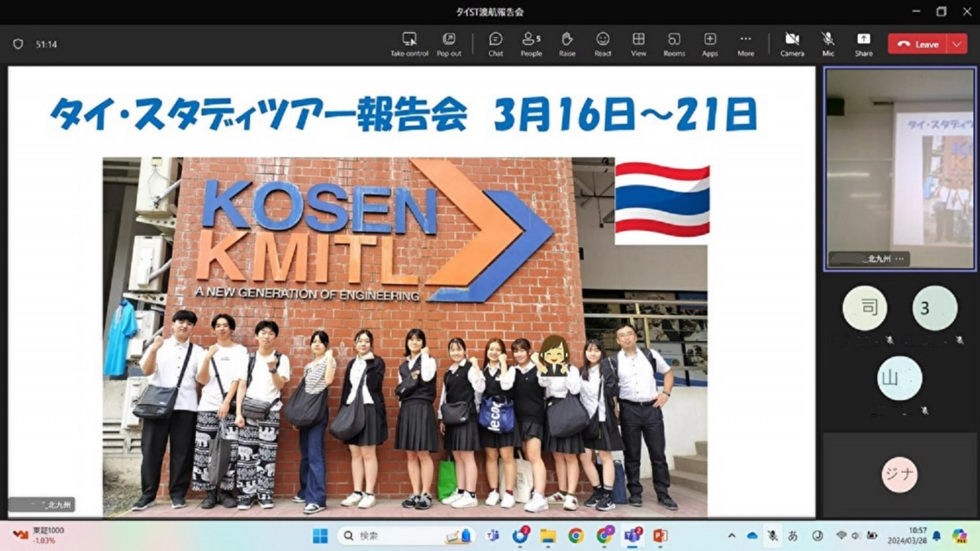Open breakout Rooms
Viewport: 980px width, 551px height.
[674, 44]
